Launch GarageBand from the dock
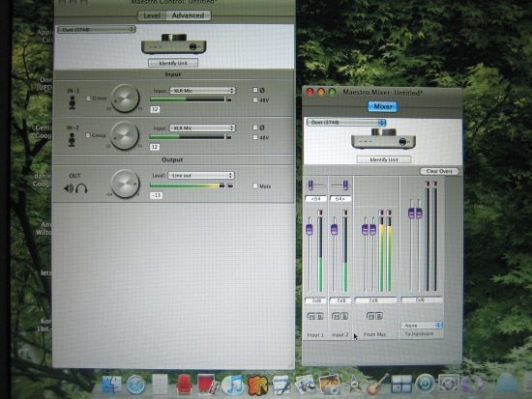 click(377, 385)
